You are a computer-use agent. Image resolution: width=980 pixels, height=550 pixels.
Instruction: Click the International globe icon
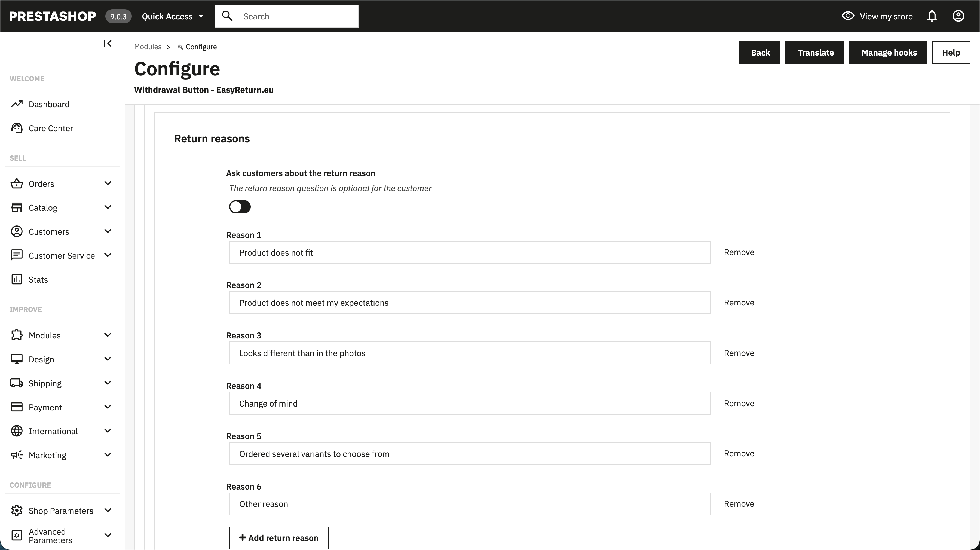tap(17, 431)
